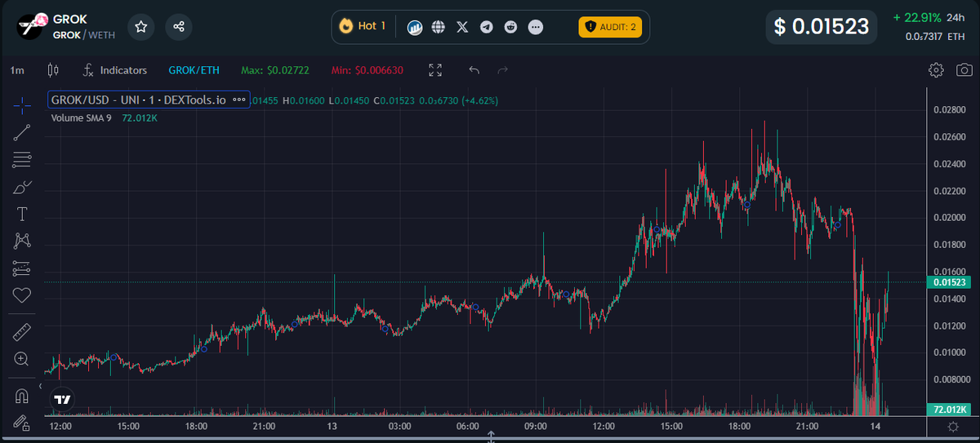This screenshot has width=980, height=443.
Task: Select the brush drawing tool
Action: tap(22, 187)
